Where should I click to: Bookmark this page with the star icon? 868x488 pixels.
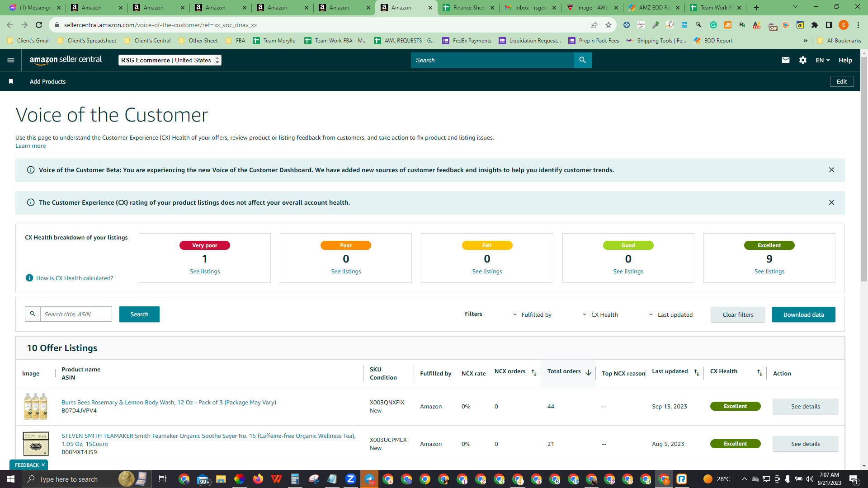pos(609,25)
